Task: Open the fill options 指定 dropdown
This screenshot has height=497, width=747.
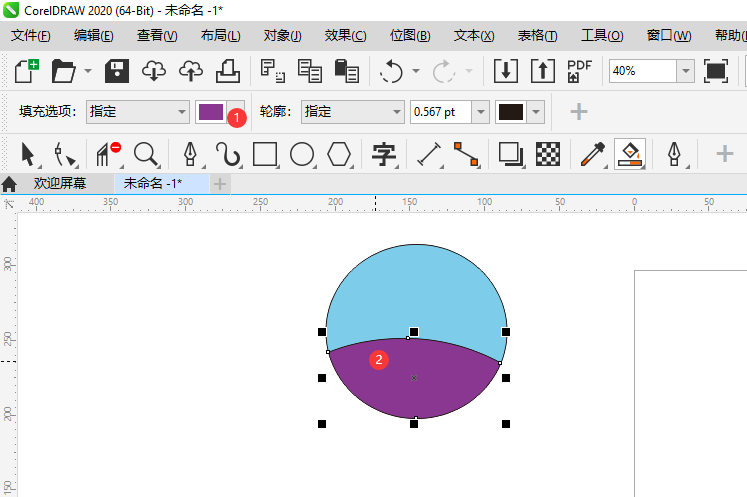Action: (138, 112)
